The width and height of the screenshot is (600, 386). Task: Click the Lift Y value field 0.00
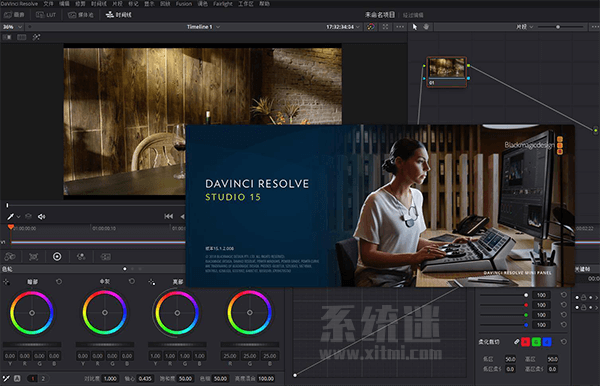coord(10,356)
